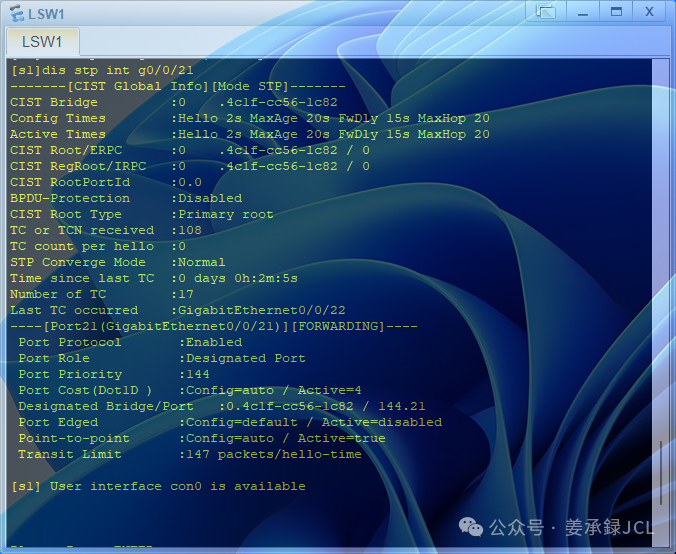
Task: Click the restore-down window icon
Action: (x=546, y=12)
